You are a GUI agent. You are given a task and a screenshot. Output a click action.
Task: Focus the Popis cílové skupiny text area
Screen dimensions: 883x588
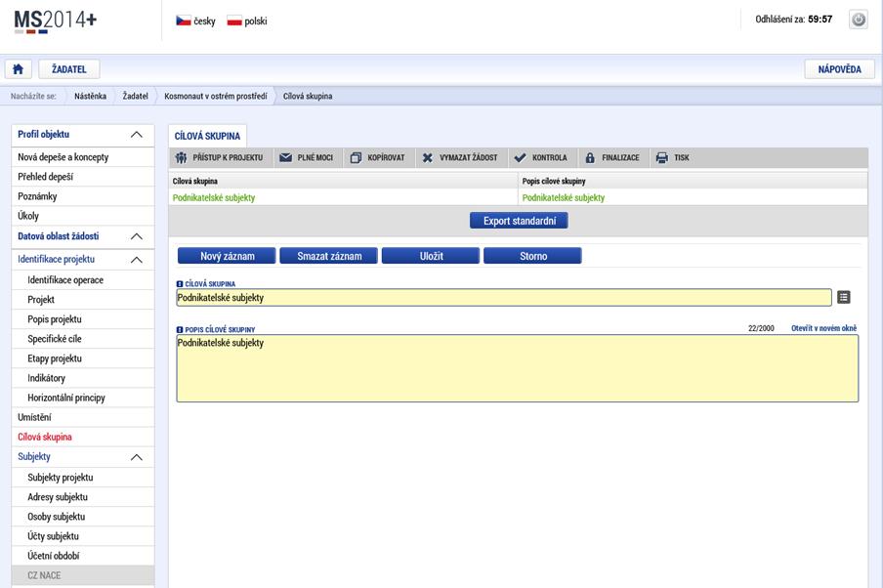518,368
